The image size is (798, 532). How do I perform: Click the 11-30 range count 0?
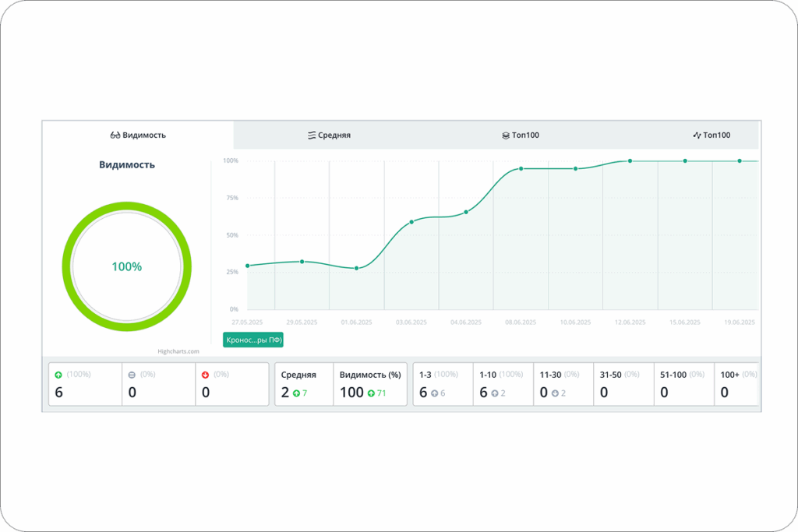point(543,393)
